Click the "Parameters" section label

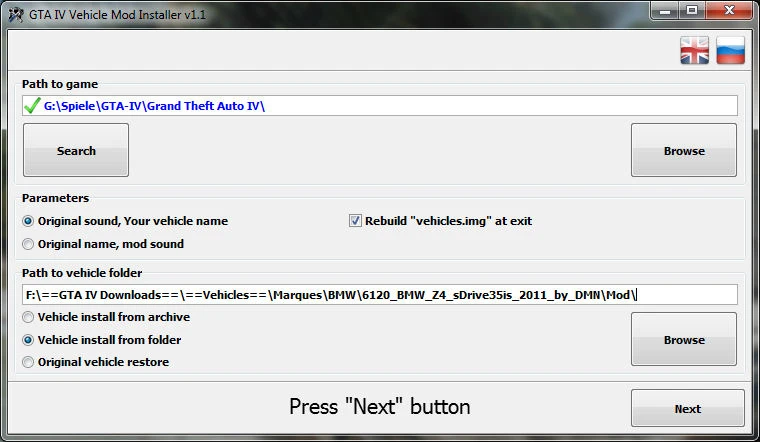(x=55, y=198)
